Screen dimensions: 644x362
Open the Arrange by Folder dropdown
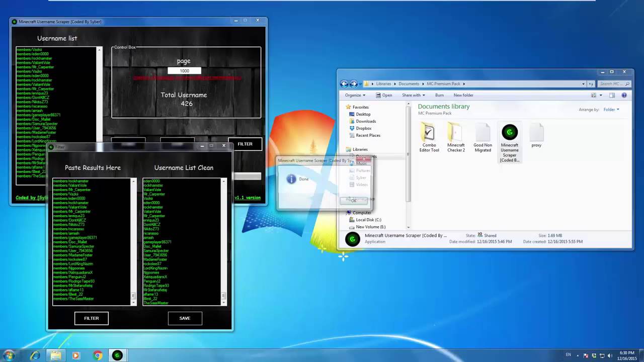611,110
